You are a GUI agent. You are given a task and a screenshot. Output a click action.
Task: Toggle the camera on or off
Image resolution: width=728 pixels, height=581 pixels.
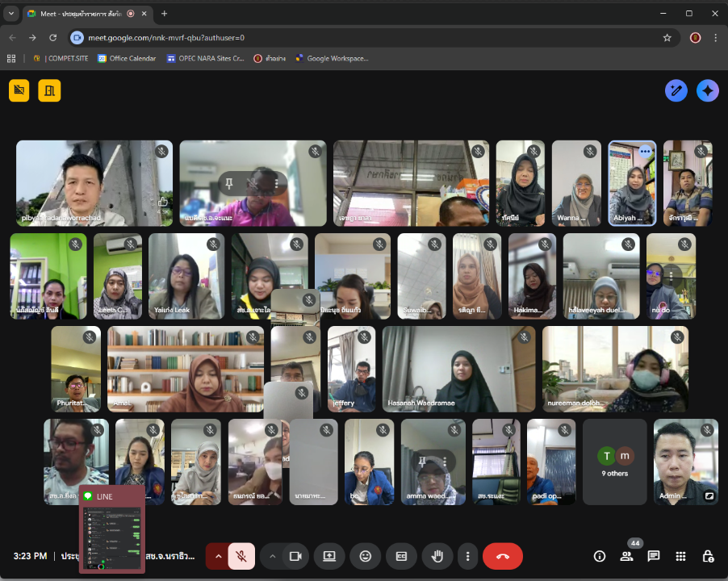295,556
